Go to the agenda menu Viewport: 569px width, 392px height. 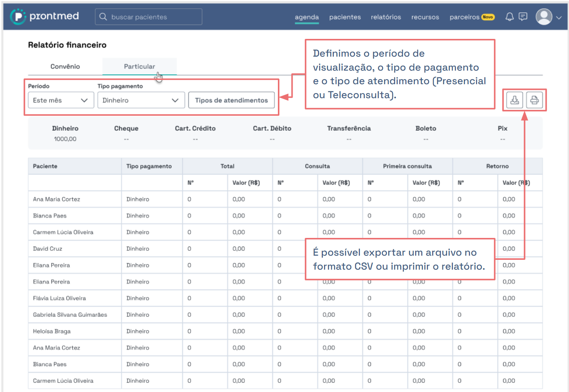point(307,17)
